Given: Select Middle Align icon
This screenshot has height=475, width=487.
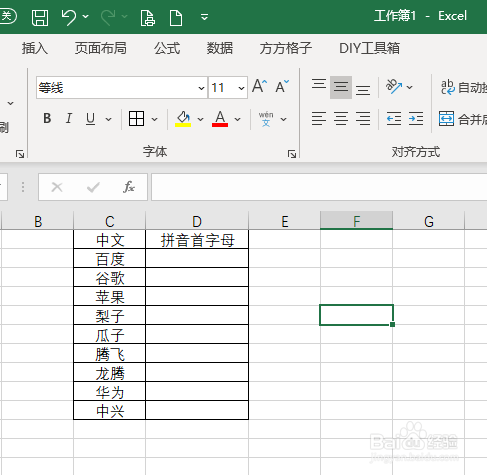Looking at the screenshot, I should 341,87.
